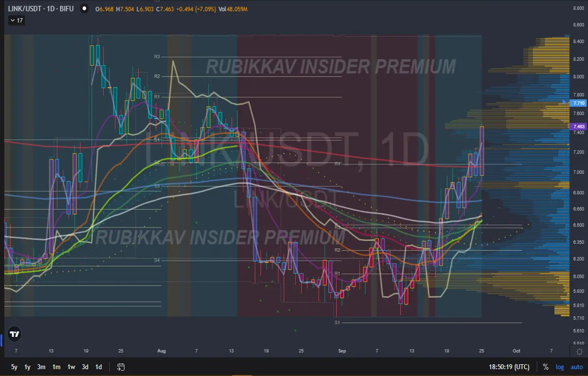Open the go to date icon
588x376 pixels.
[x=121, y=367]
